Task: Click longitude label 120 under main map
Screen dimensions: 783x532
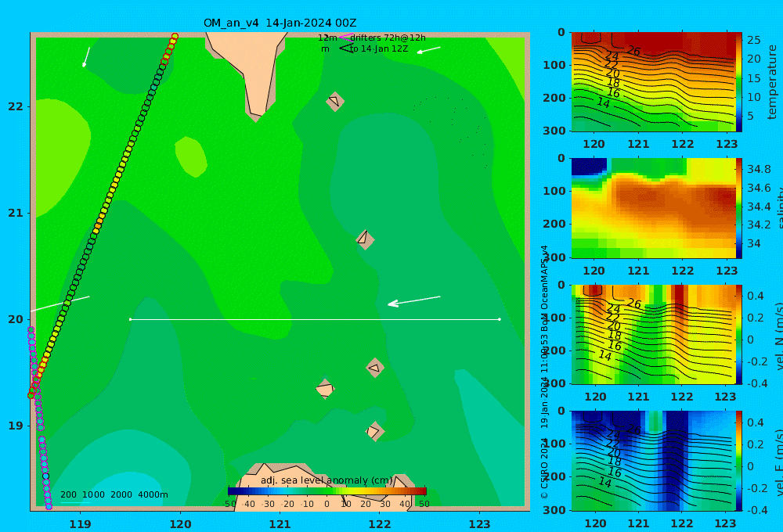Action: [x=180, y=524]
